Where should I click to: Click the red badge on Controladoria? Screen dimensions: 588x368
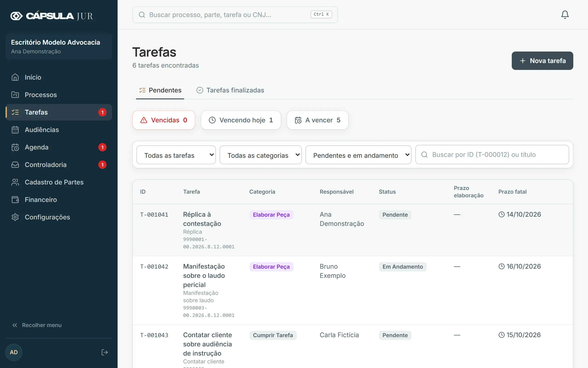click(x=102, y=165)
